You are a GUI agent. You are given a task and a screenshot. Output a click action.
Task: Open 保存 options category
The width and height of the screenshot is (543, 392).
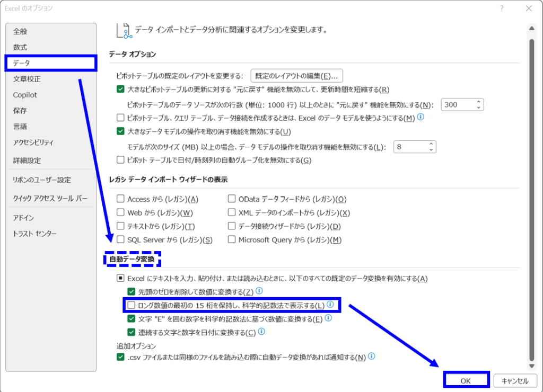pos(51,111)
